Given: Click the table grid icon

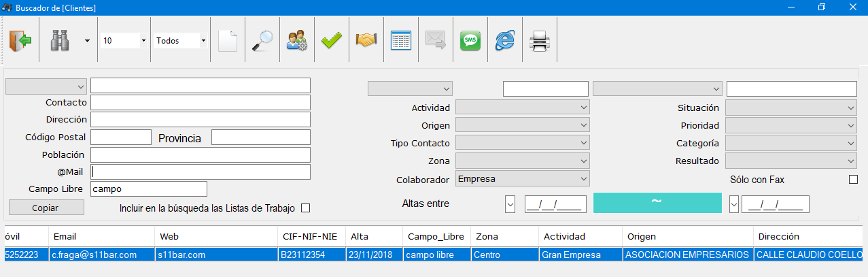Looking at the screenshot, I should click(x=401, y=41).
